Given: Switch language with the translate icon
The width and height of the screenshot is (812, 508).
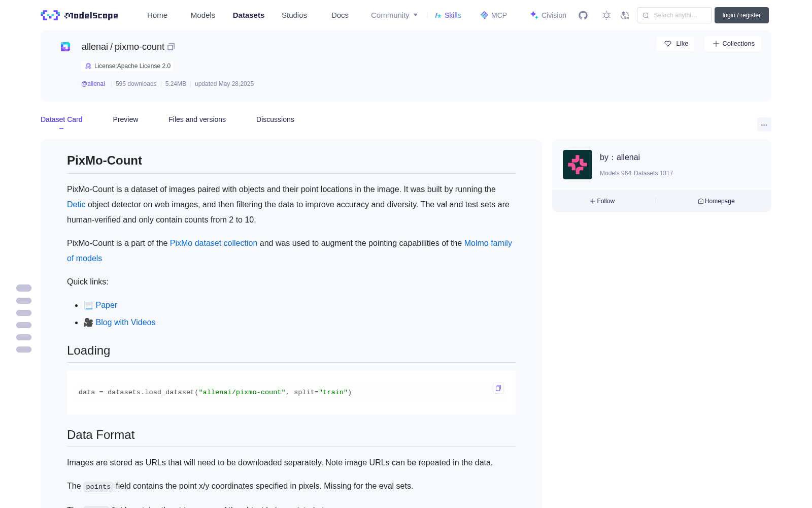Looking at the screenshot, I should [x=625, y=15].
